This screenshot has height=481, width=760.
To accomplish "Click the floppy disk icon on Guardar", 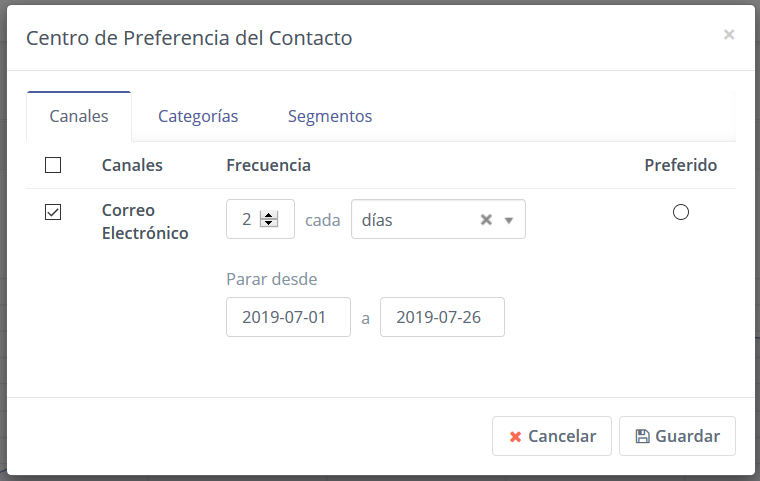I will (642, 437).
